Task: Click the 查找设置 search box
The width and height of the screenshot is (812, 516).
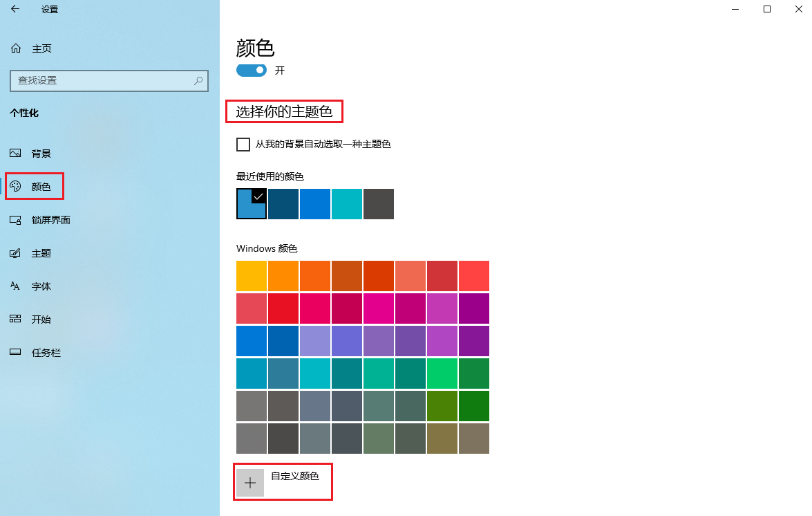Action: point(108,81)
